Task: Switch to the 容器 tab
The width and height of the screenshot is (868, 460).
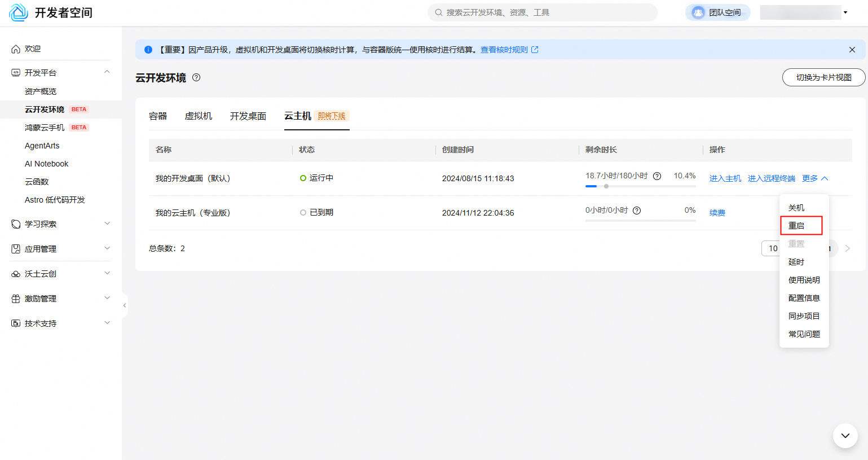Action: (158, 116)
